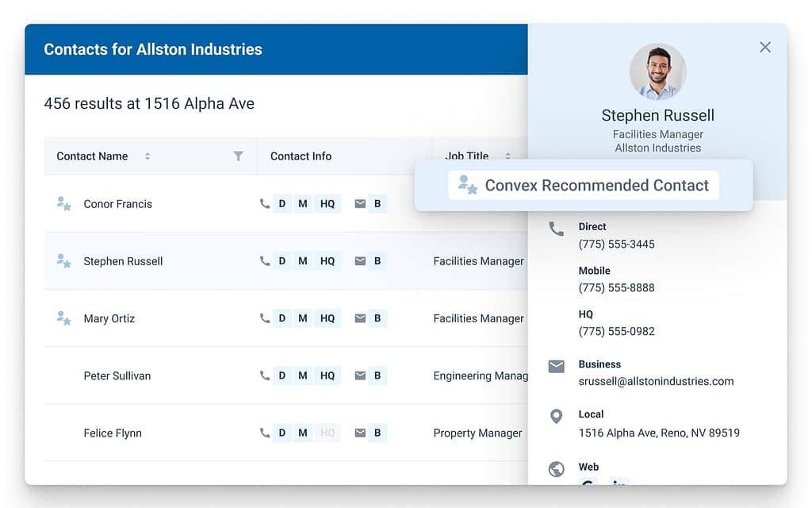Image resolution: width=812 pixels, height=508 pixels.
Task: Select M mobile badge for Conor Francis
Action: [303, 204]
